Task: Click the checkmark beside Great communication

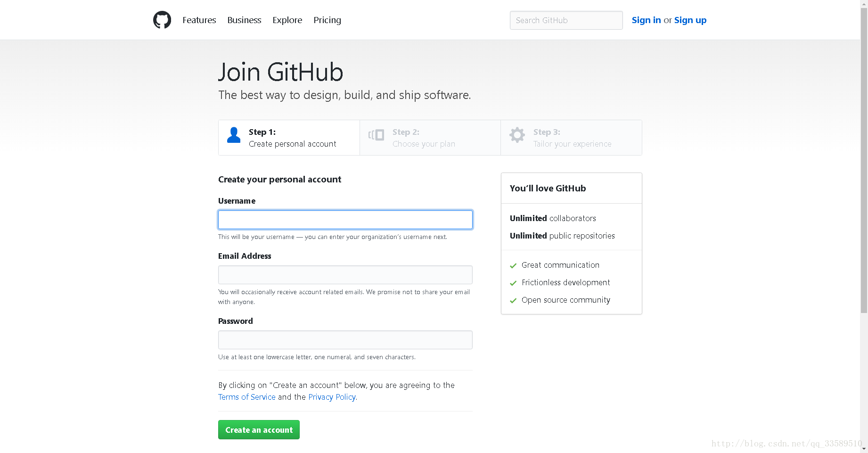Action: pyautogui.click(x=513, y=266)
